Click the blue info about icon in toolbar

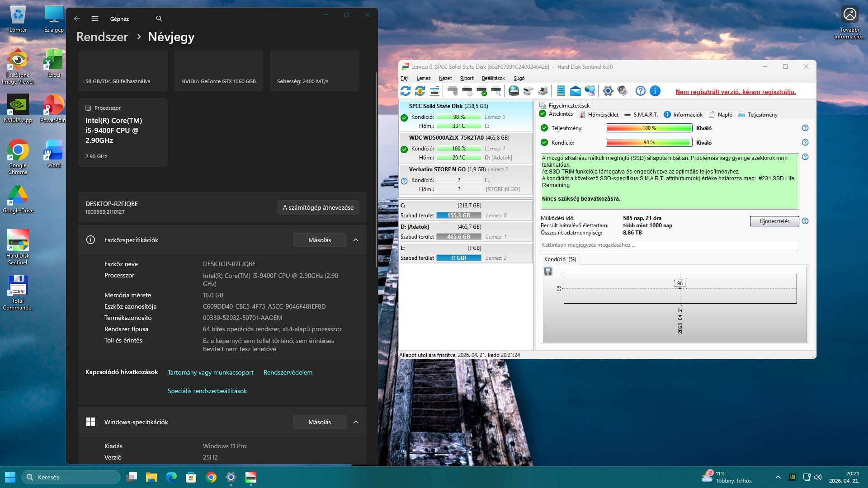click(x=655, y=91)
